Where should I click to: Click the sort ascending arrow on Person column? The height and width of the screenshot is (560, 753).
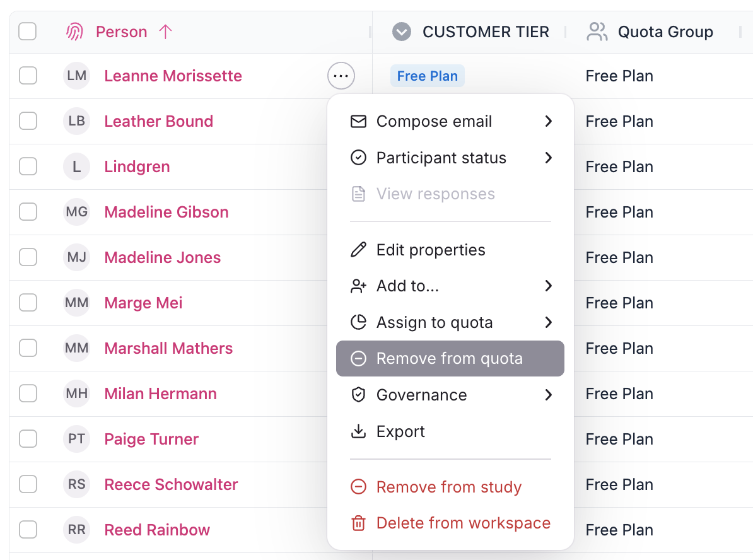point(165,32)
